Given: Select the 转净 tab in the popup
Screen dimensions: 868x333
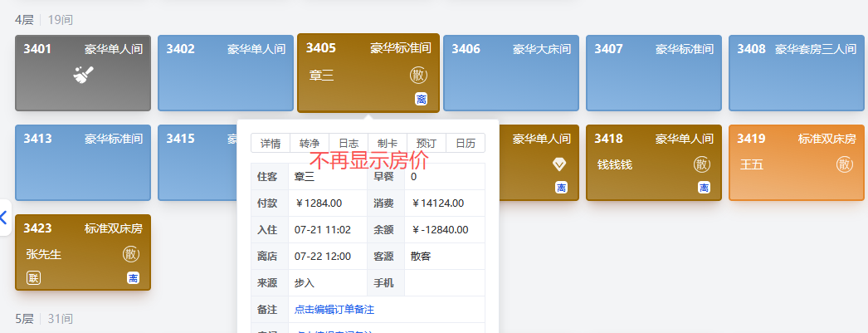Looking at the screenshot, I should pyautogui.click(x=310, y=143).
